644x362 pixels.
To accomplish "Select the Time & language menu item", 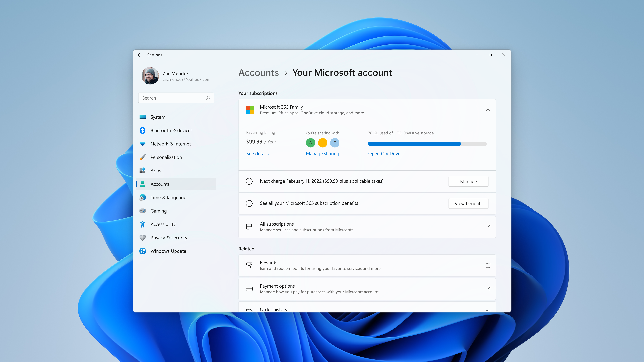I will pos(168,197).
